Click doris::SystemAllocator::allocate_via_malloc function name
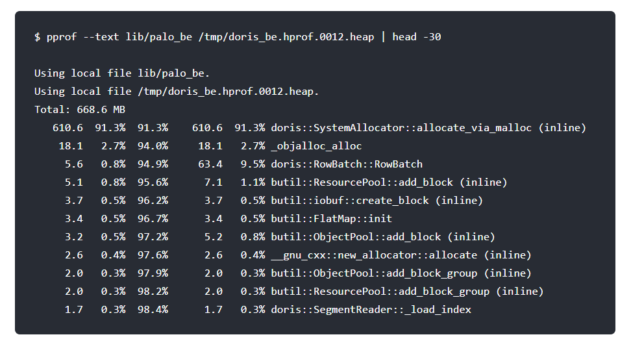Image resolution: width=644 pixels, height=350 pixels. [x=401, y=128]
